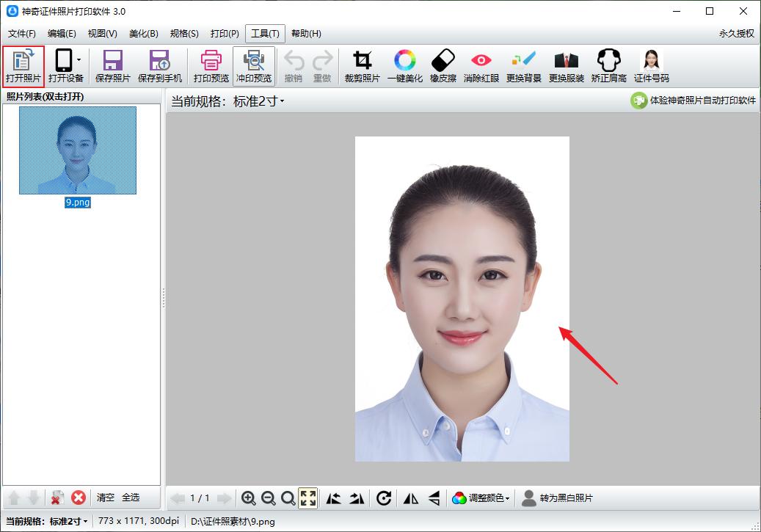
Task: Click the 体验神奇照片自动打印软件 link
Action: coord(694,101)
